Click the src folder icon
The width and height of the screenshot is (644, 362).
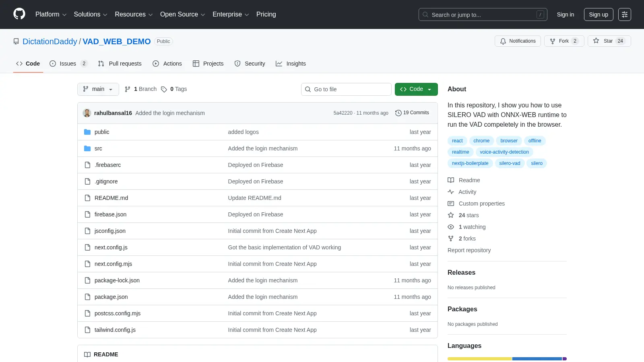click(87, 148)
